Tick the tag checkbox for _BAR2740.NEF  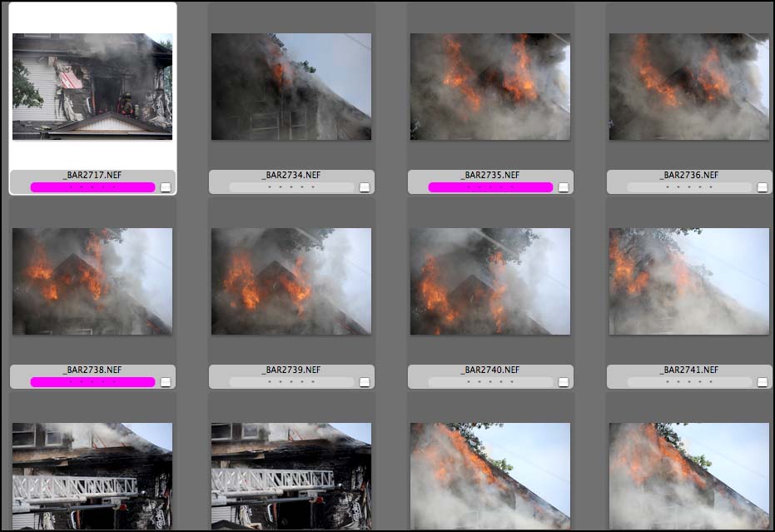pyautogui.click(x=563, y=382)
